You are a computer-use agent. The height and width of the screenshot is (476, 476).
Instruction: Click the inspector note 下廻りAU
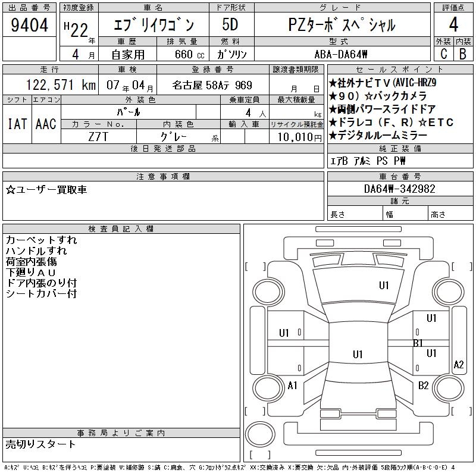[31, 273]
